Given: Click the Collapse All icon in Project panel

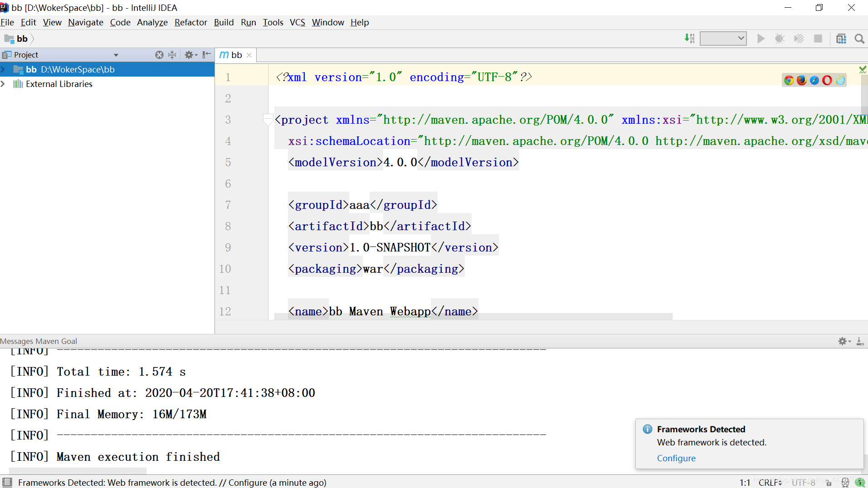Looking at the screenshot, I should pos(172,55).
